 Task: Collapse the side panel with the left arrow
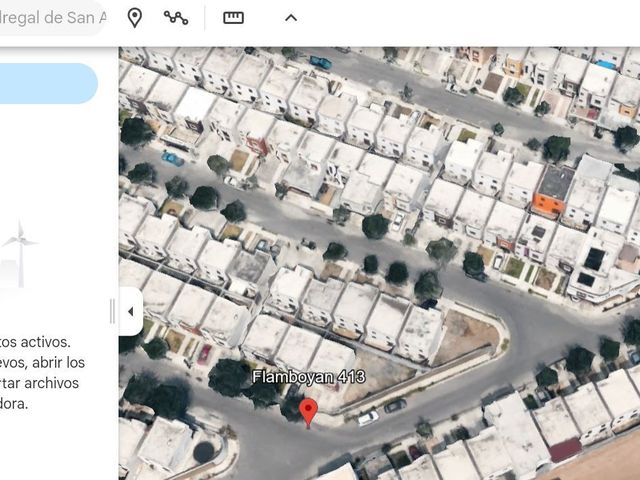click(x=131, y=312)
